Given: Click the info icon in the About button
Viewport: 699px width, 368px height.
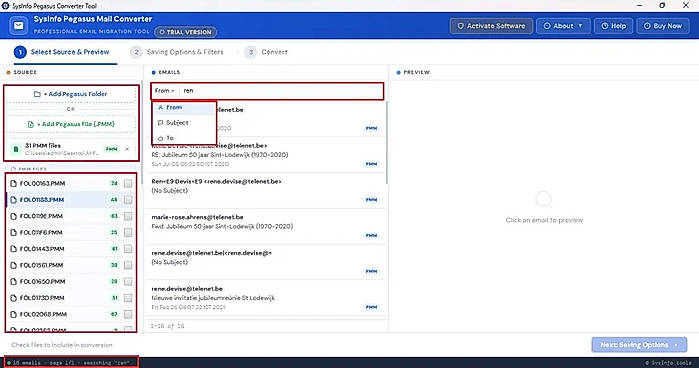Looking at the screenshot, I should (x=547, y=26).
